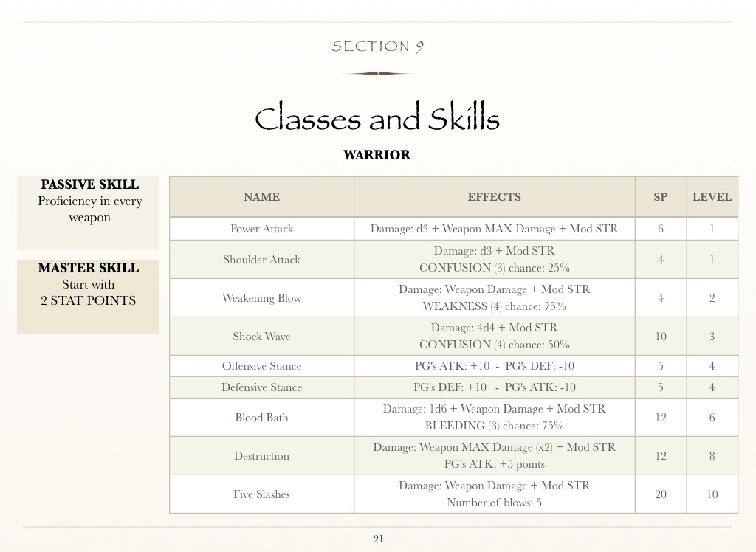Click the Defensive Stance name cell

[x=261, y=387]
